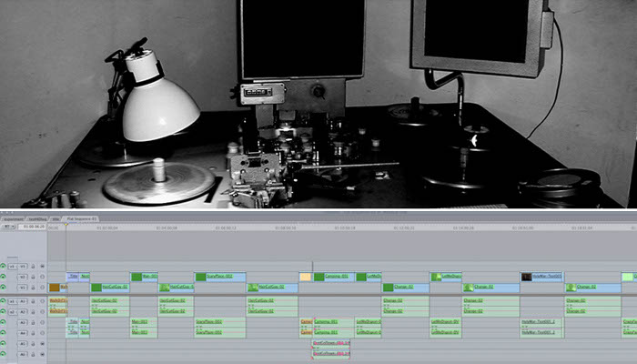Lock the V1 video track
Image resolution: width=637 pixels, height=364 pixels.
(33, 288)
